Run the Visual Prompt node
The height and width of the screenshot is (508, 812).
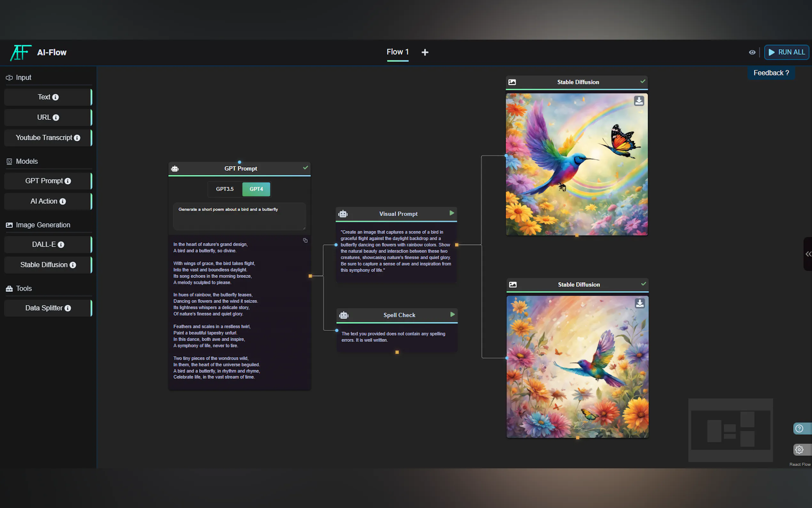[x=451, y=213]
